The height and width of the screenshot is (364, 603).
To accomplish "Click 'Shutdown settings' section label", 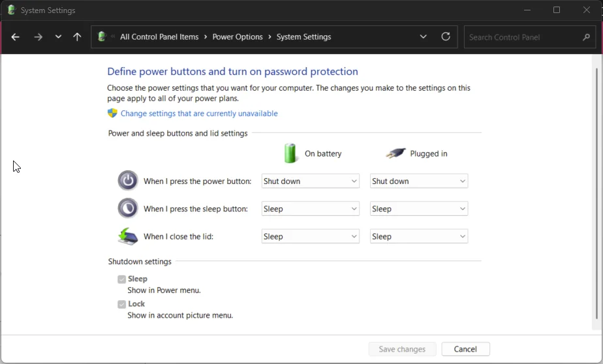I will coord(140,262).
